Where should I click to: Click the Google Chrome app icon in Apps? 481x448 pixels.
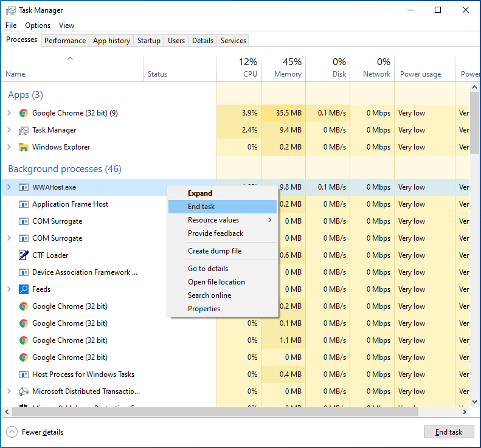24,113
